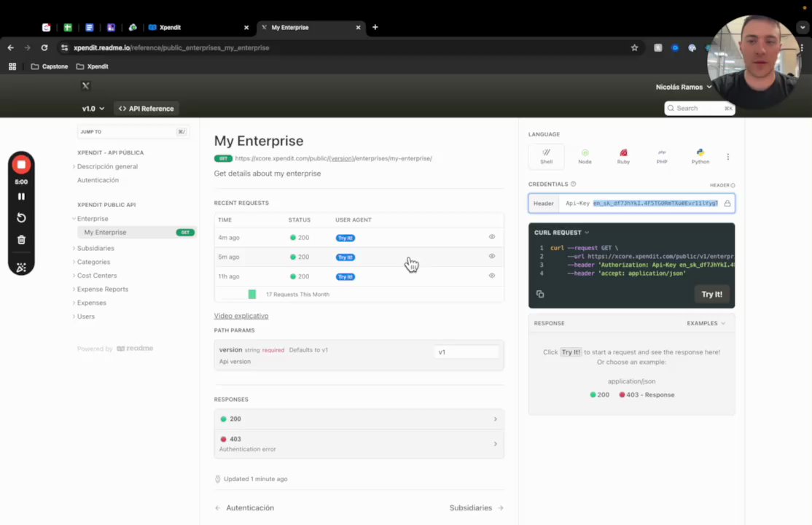Image resolution: width=812 pixels, height=525 pixels.
Task: Delete the recording with the trash icon
Action: (x=21, y=239)
